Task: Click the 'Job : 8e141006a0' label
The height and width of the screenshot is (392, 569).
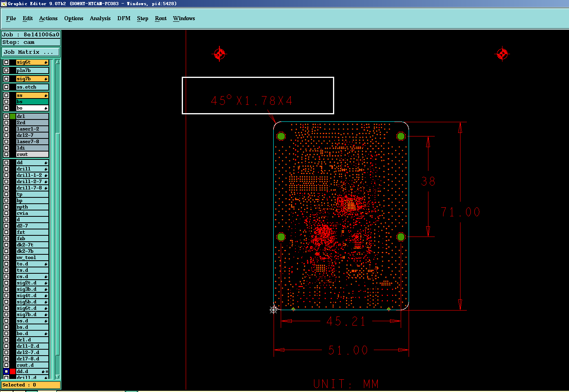Action: point(31,34)
